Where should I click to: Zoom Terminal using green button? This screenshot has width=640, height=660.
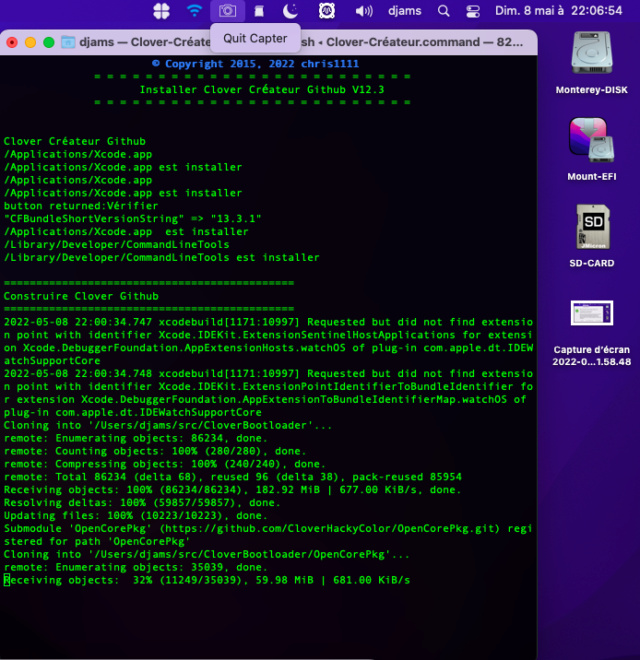49,43
